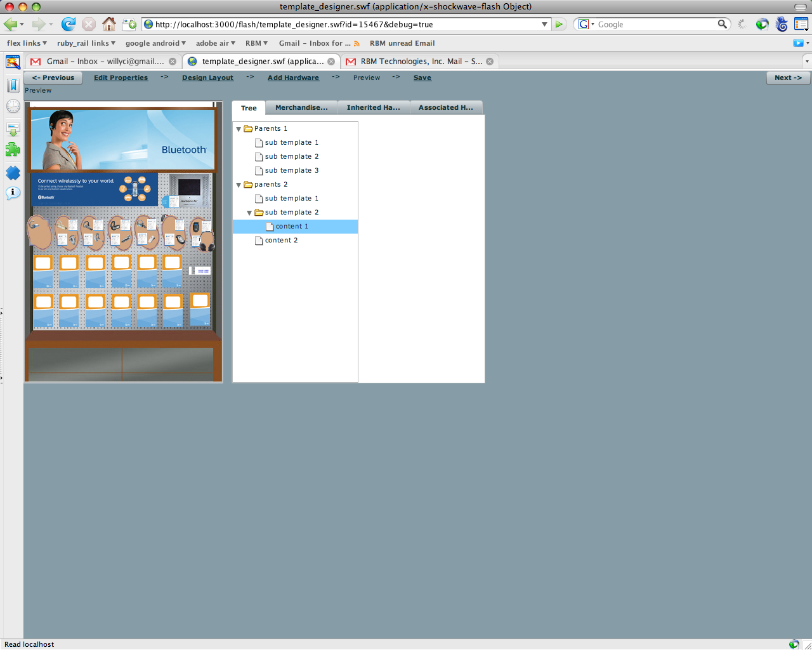
Task: Click the Save link
Action: 422,77
